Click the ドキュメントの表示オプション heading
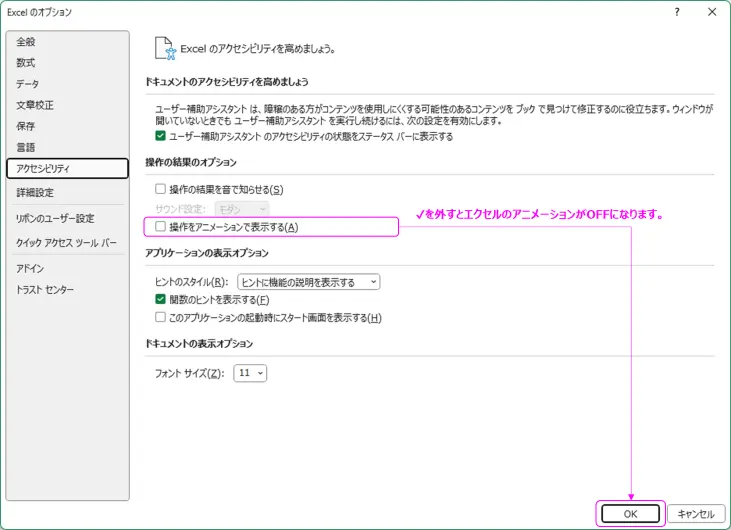The height and width of the screenshot is (530, 731). click(x=199, y=344)
